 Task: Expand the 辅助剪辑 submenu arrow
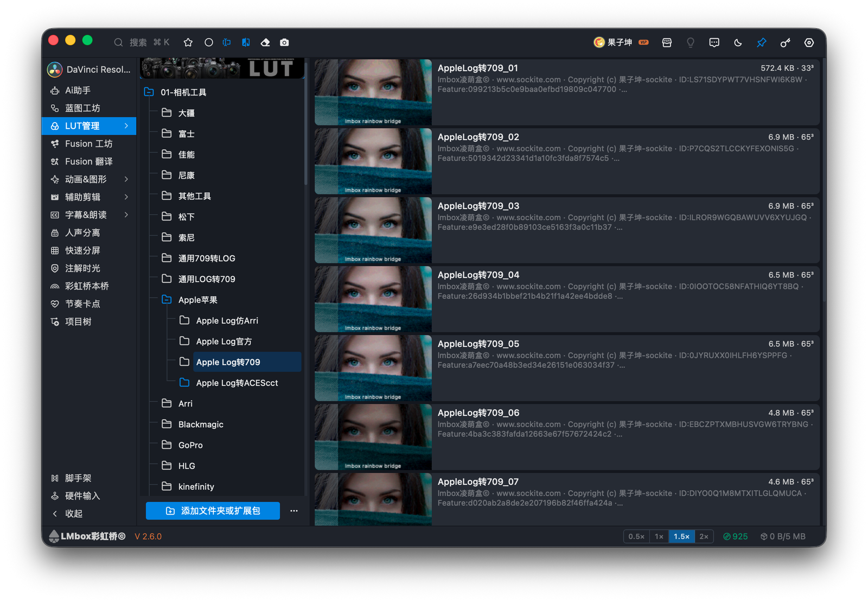pyautogui.click(x=126, y=197)
